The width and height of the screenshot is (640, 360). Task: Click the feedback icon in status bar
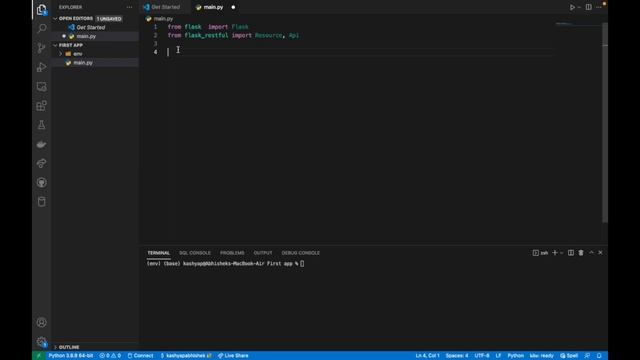tap(587, 356)
